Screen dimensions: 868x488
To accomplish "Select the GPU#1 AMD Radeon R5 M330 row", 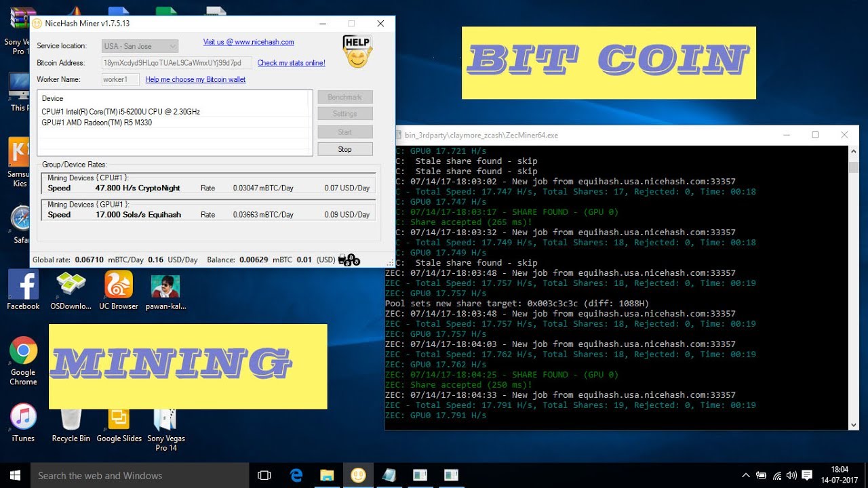I will [x=174, y=123].
